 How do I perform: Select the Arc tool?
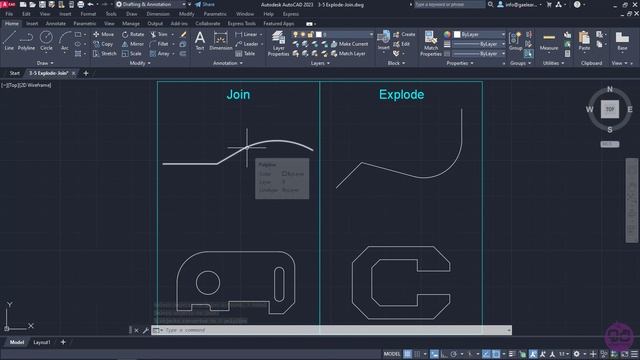(x=64, y=41)
